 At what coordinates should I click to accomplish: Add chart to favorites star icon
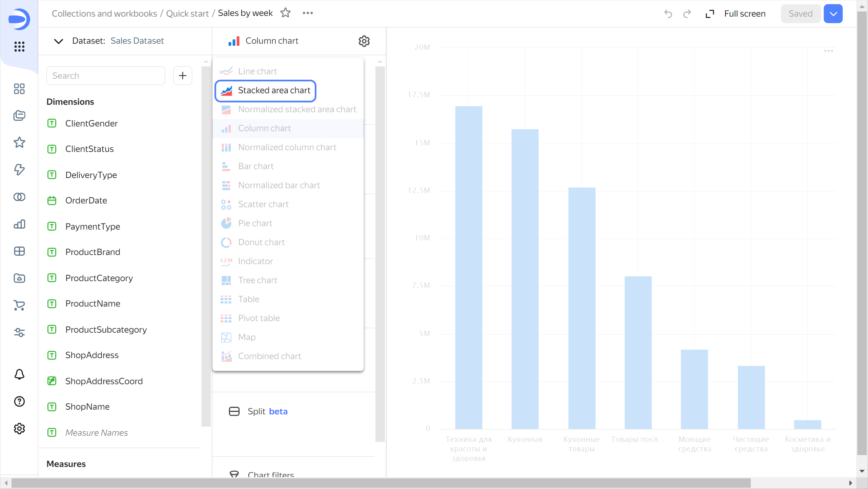[x=285, y=13]
